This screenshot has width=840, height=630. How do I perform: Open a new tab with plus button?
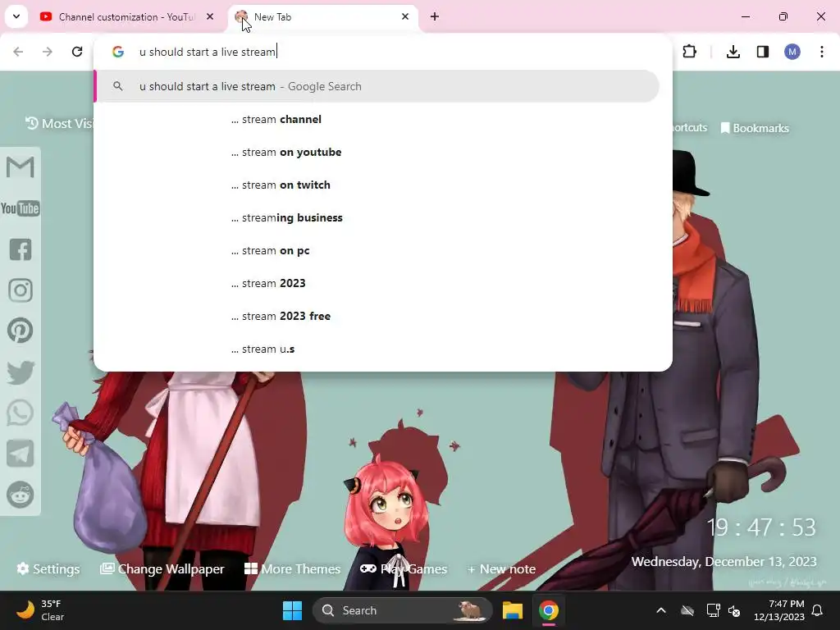(x=435, y=16)
